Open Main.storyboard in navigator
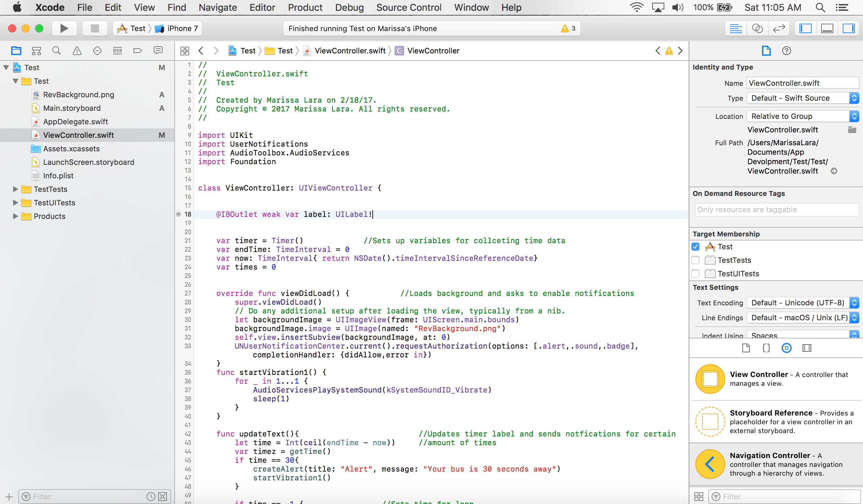 tap(72, 108)
